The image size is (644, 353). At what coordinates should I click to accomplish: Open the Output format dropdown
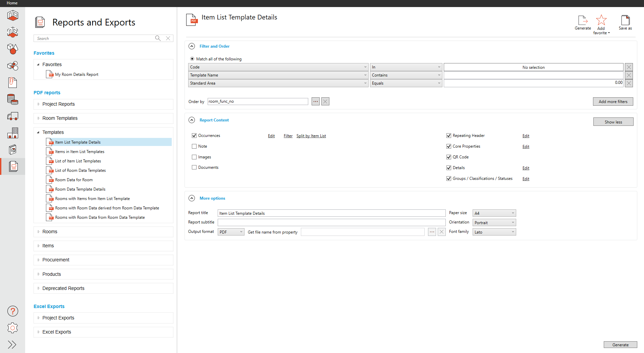click(x=231, y=232)
